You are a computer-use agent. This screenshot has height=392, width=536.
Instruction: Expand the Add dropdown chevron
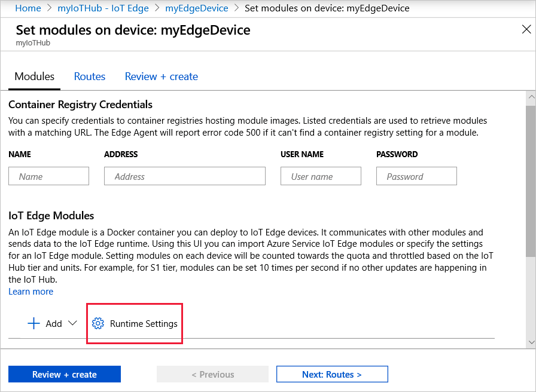coord(73,324)
